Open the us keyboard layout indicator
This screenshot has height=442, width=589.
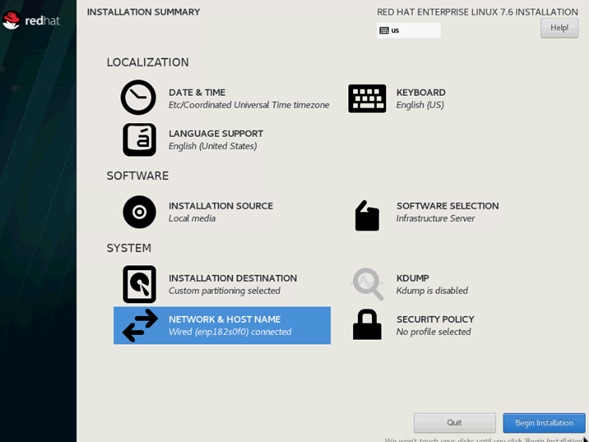[x=409, y=30]
